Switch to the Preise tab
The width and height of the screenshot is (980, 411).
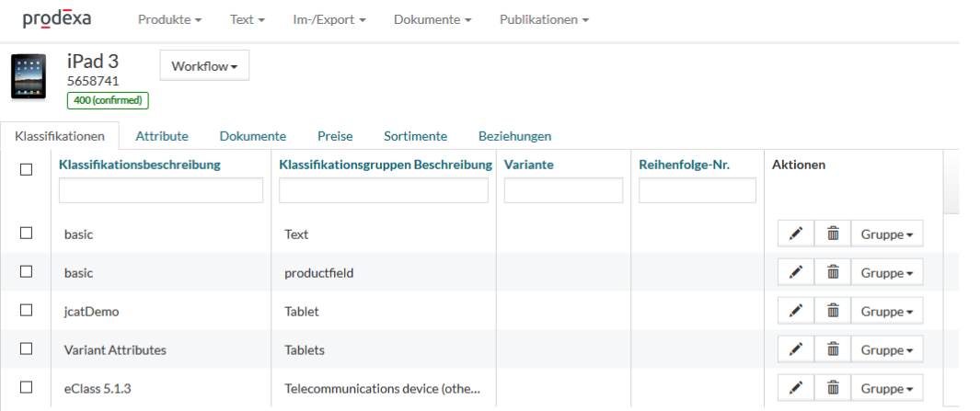click(x=335, y=136)
